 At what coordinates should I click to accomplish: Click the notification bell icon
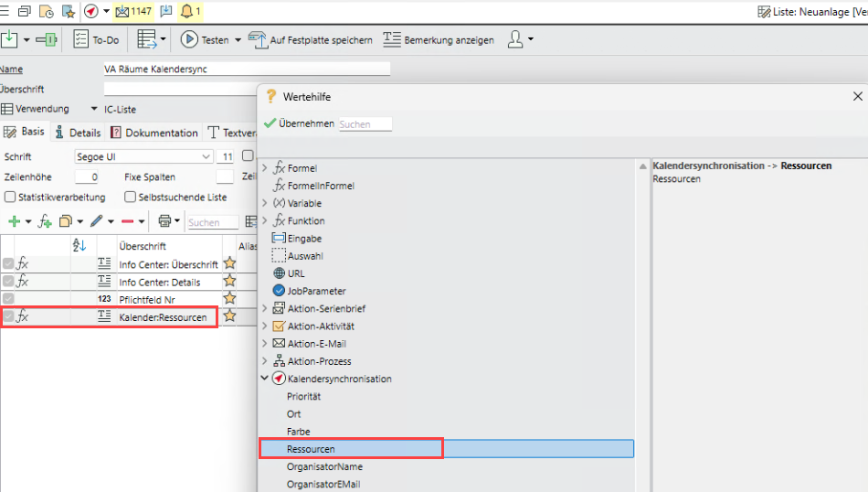point(187,11)
